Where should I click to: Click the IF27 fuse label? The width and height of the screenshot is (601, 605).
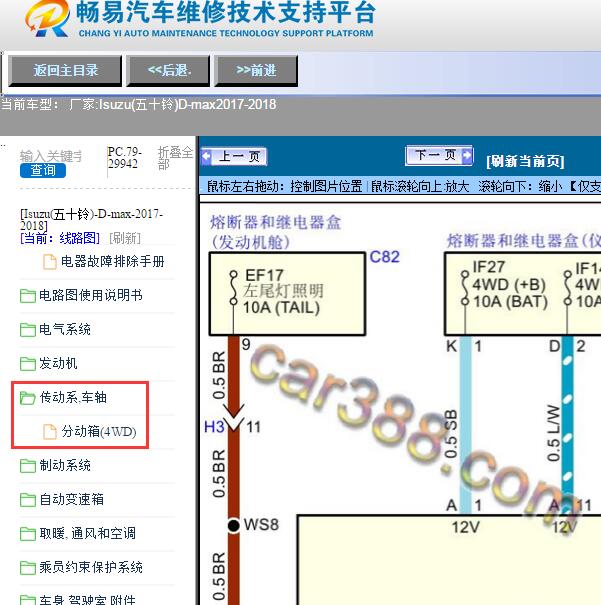(489, 267)
